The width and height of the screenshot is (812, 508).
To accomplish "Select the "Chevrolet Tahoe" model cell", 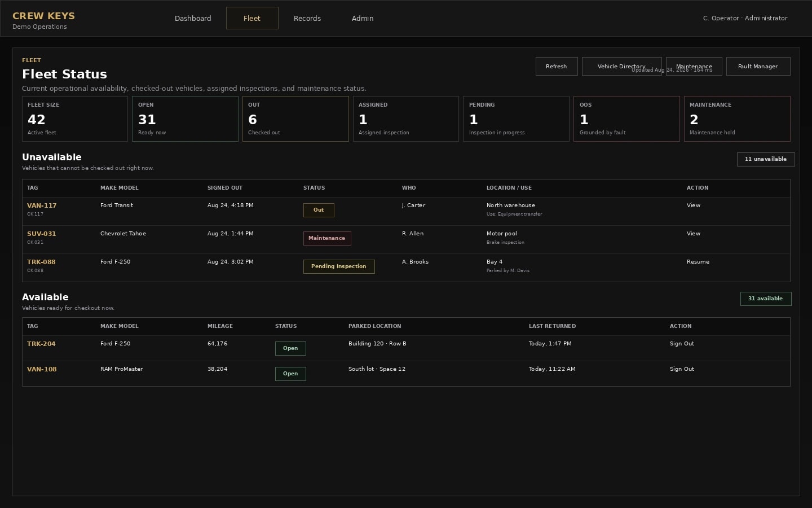I will click(123, 234).
